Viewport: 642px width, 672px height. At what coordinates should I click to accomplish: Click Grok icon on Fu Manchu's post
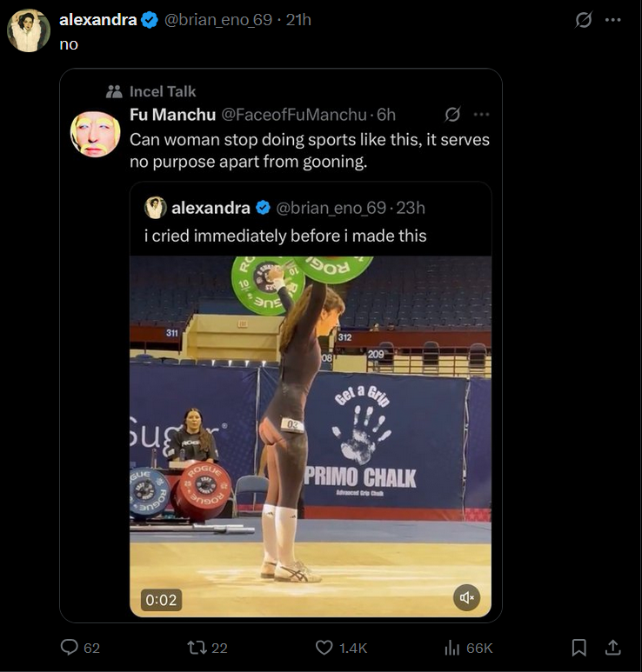(x=452, y=115)
